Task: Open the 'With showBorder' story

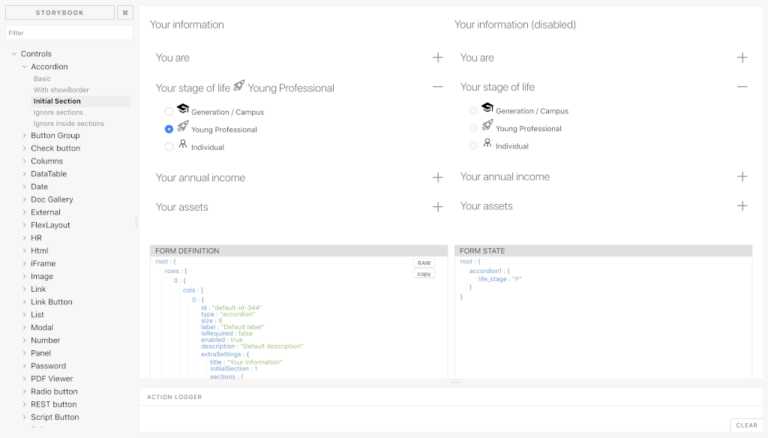Action: click(61, 90)
